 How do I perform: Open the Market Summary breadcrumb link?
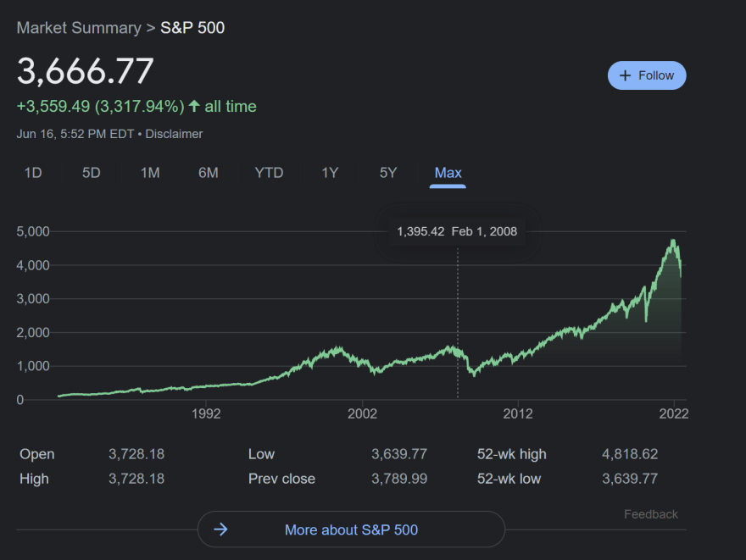pos(79,28)
